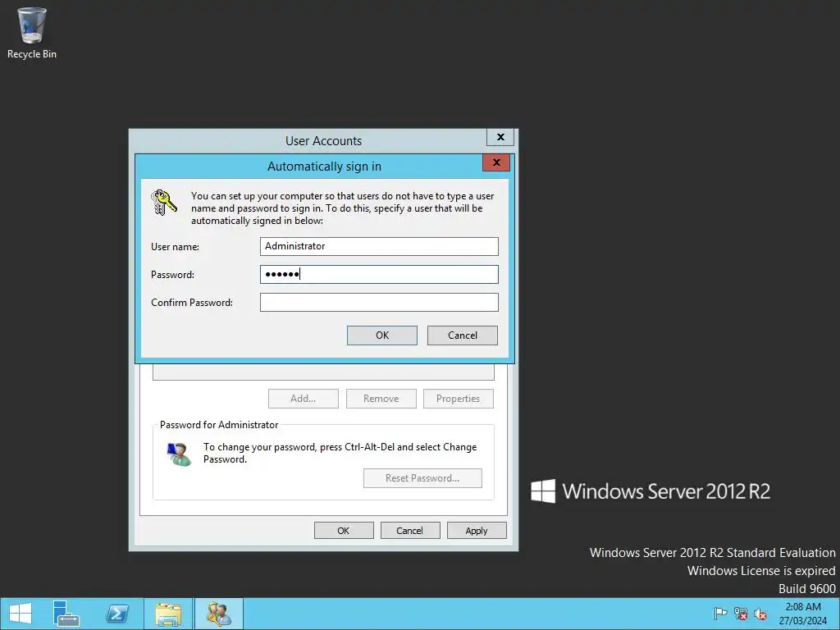The width and height of the screenshot is (840, 630).
Task: Cancel the Automatically sign in dialog
Action: coord(463,336)
